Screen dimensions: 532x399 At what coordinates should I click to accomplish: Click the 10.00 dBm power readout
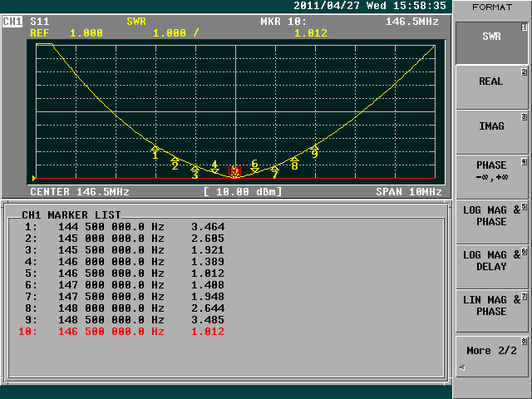click(x=243, y=192)
